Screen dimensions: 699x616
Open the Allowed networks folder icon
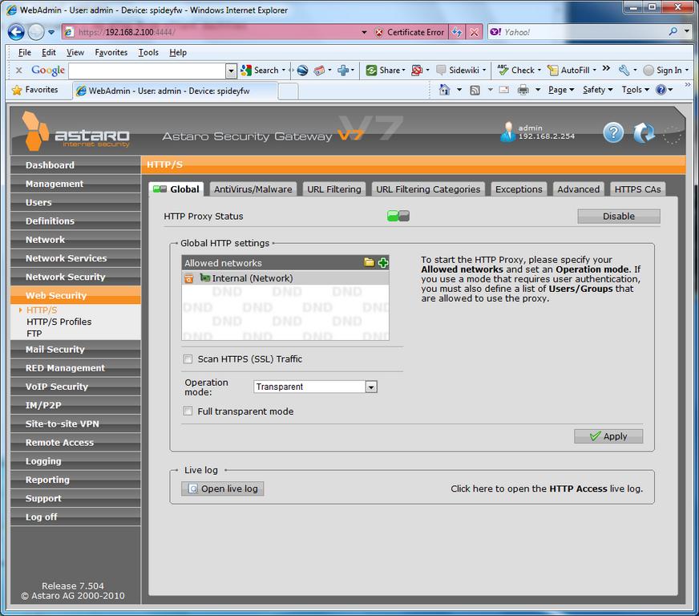point(369,262)
